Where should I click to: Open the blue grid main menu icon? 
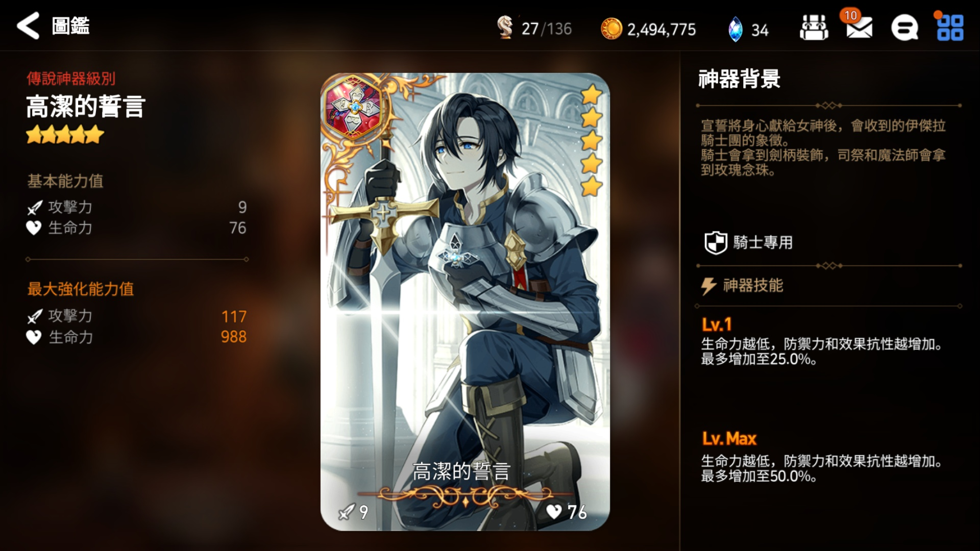[x=949, y=27]
